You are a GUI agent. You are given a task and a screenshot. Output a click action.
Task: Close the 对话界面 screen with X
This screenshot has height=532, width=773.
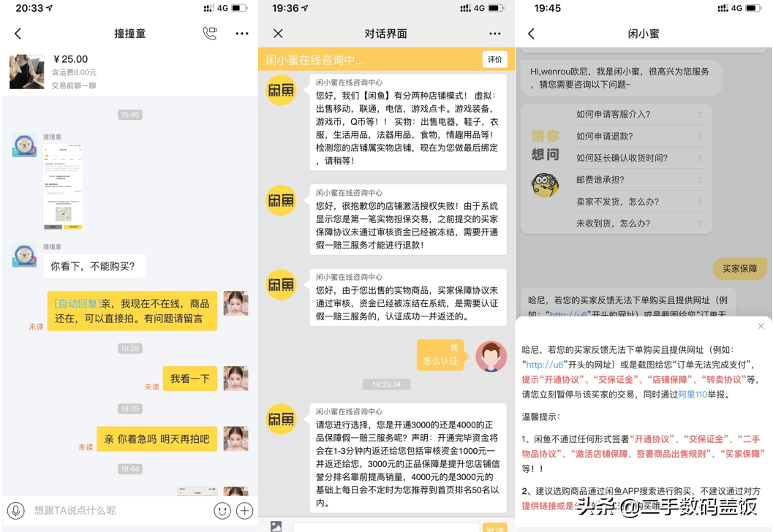(278, 34)
